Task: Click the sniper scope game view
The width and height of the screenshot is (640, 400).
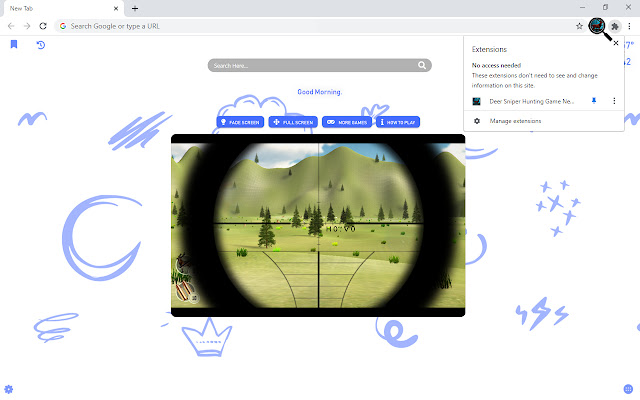Action: [x=318, y=225]
